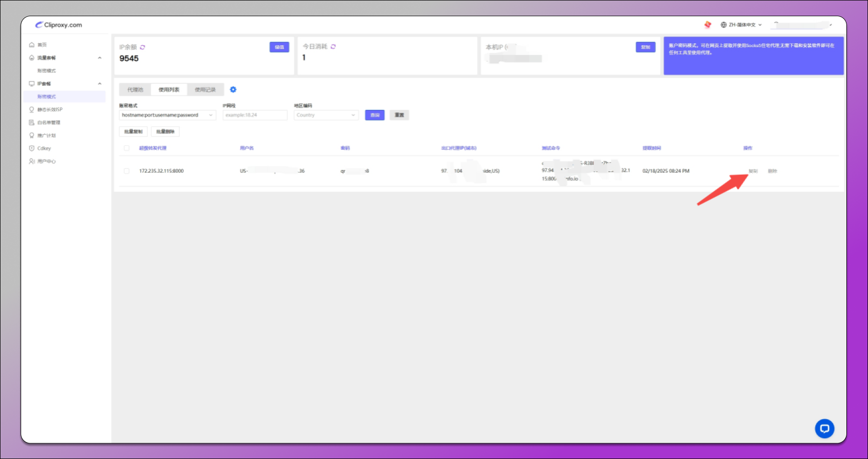Click the 02/18/2025 08:24 PM time cell

666,171
